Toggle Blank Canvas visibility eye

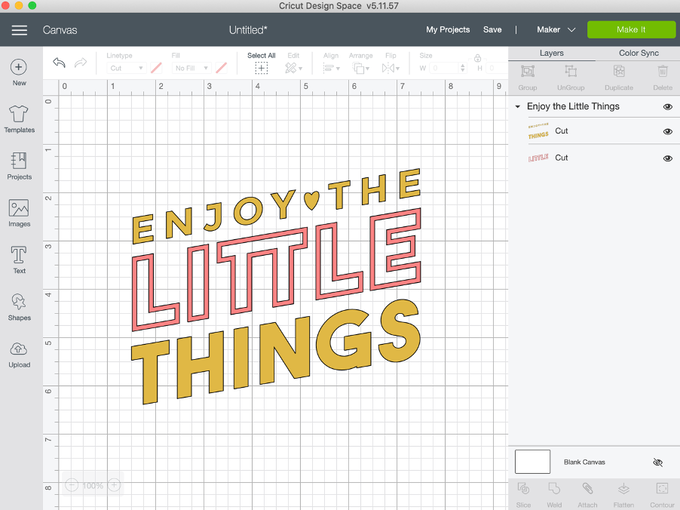[x=657, y=463]
